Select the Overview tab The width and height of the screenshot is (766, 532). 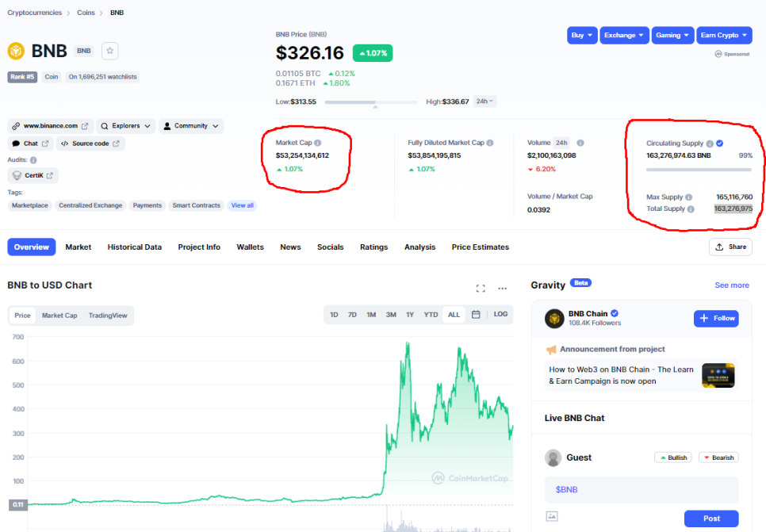click(x=31, y=247)
